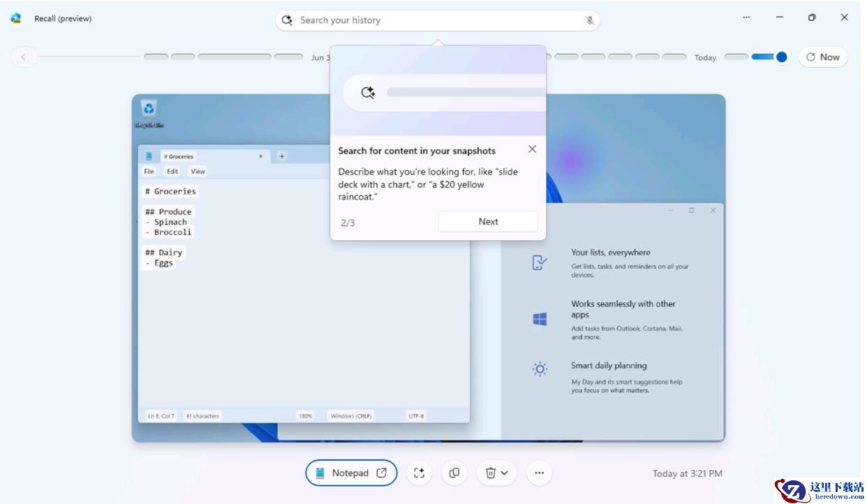This screenshot has height=504, width=867.
Task: Select the timeline segment right of Today
Action: point(736,57)
